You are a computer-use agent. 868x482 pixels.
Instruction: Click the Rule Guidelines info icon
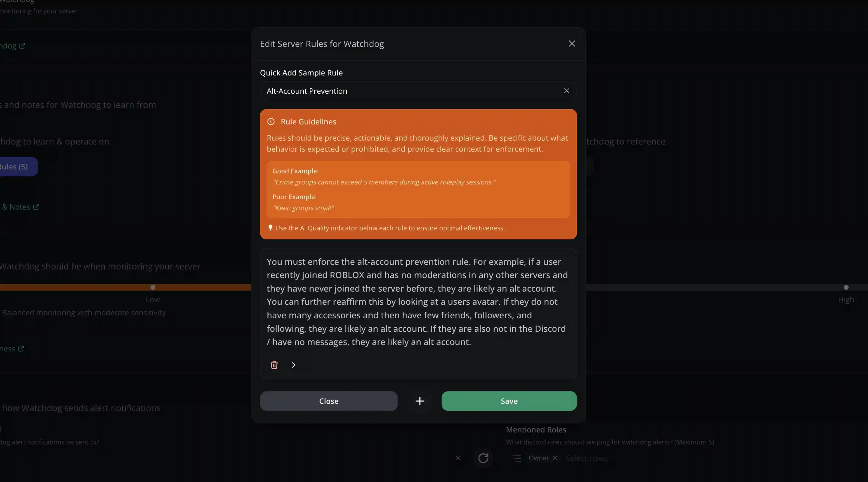coord(271,122)
